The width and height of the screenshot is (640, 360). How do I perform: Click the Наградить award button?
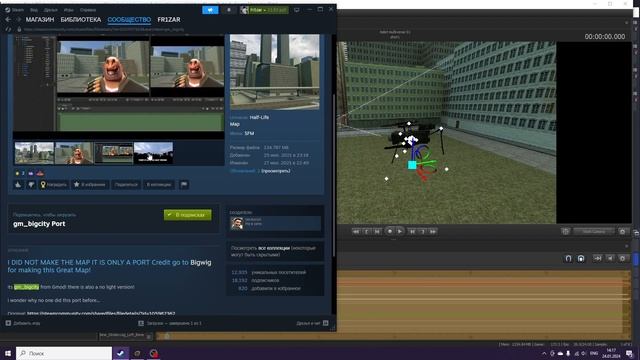pos(53,184)
